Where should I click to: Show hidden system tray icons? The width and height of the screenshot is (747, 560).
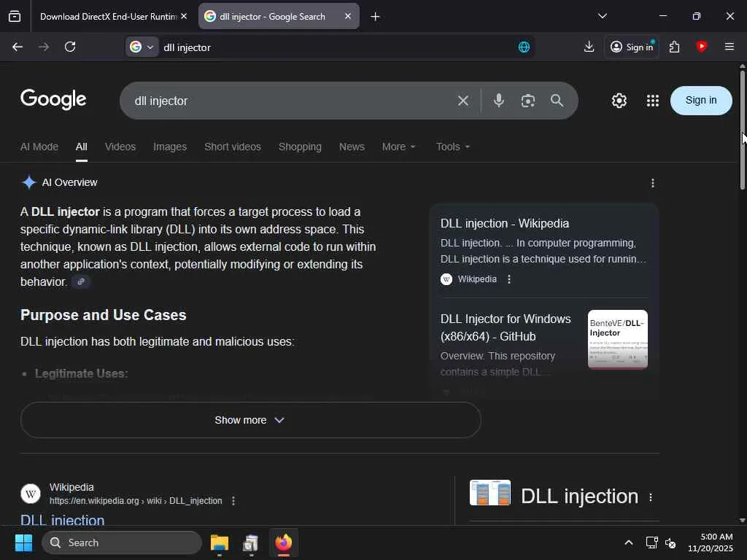pyautogui.click(x=629, y=542)
